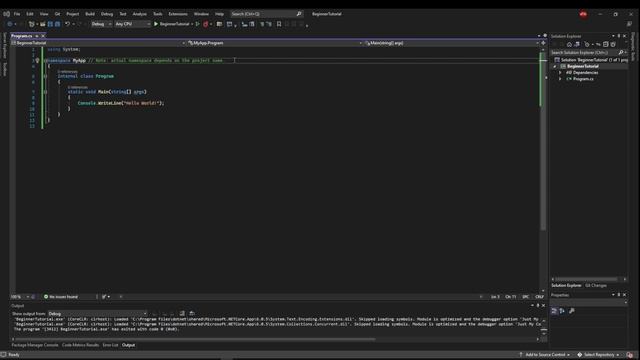Viewport: 640px width, 360px height.
Task: Open the Extensions menu
Action: tap(178, 14)
